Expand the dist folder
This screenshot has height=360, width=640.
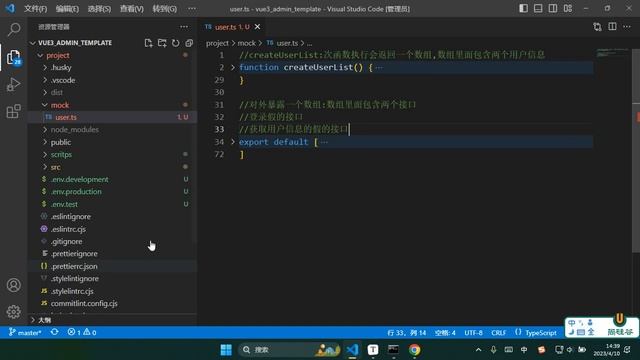click(x=45, y=92)
